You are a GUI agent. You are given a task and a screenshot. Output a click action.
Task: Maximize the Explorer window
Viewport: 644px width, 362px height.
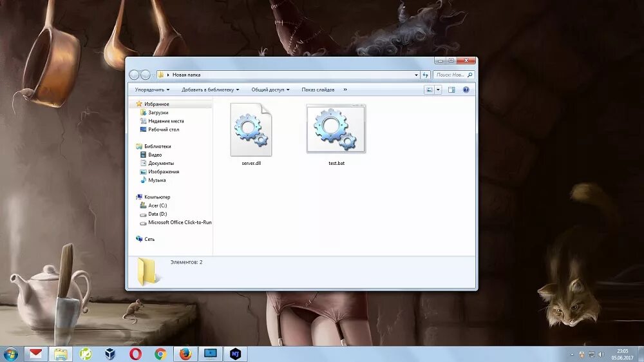point(451,61)
